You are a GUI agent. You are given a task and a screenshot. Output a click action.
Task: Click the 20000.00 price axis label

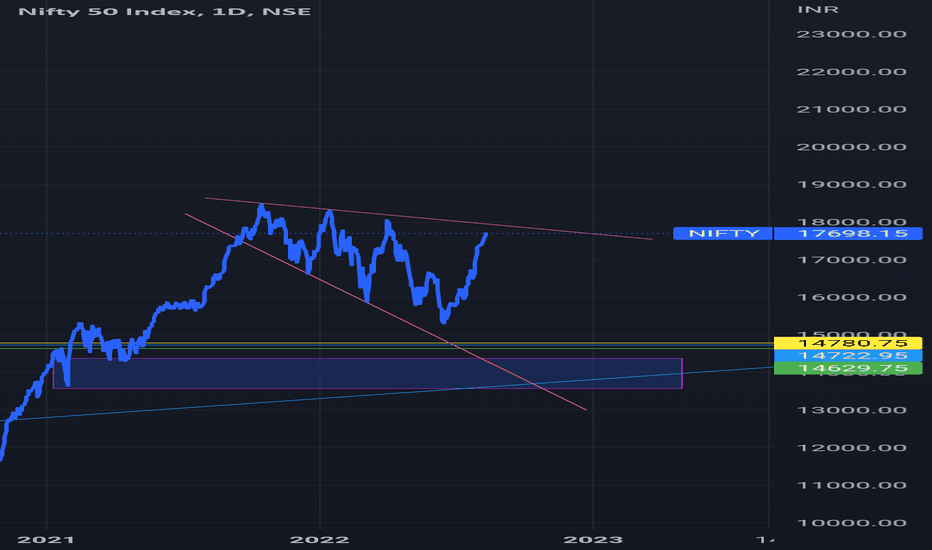[851, 147]
